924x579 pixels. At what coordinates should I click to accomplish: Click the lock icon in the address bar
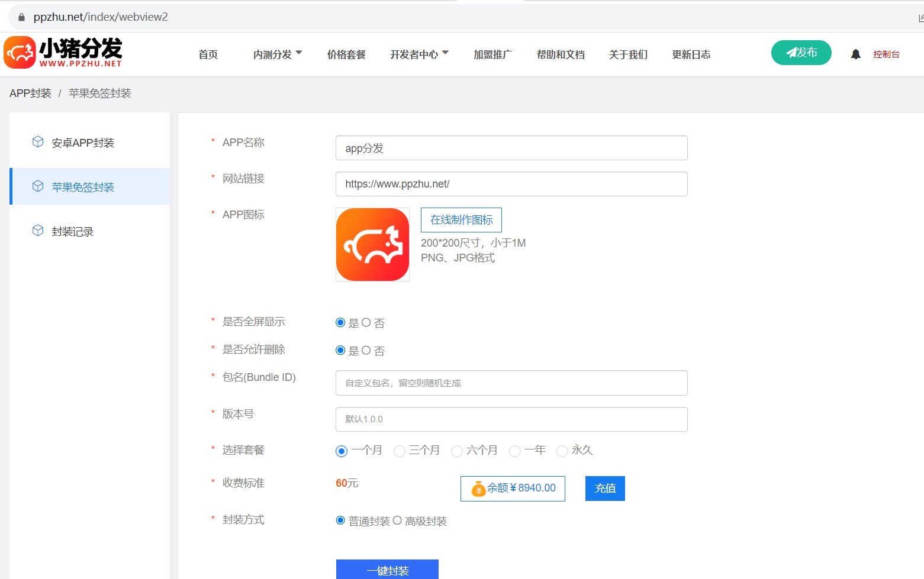coord(22,17)
